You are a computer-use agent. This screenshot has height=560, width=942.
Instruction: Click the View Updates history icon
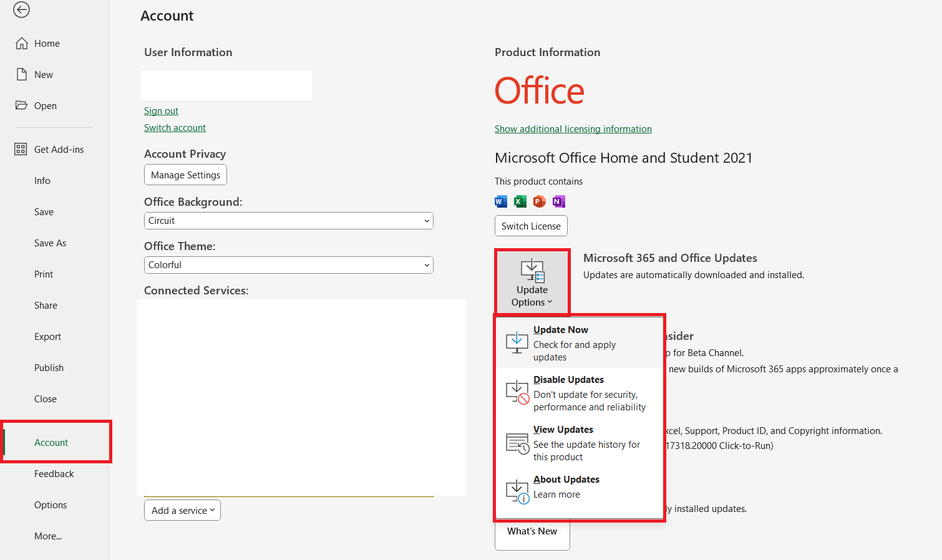pyautogui.click(x=517, y=443)
